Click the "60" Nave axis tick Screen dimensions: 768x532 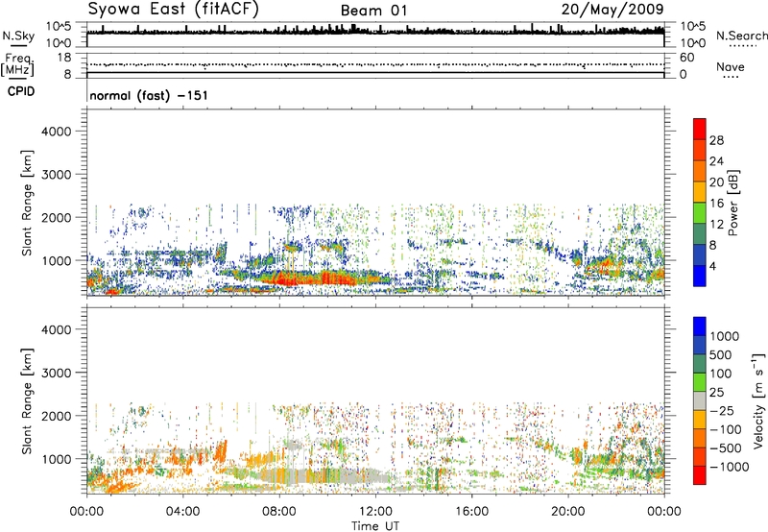coord(686,58)
